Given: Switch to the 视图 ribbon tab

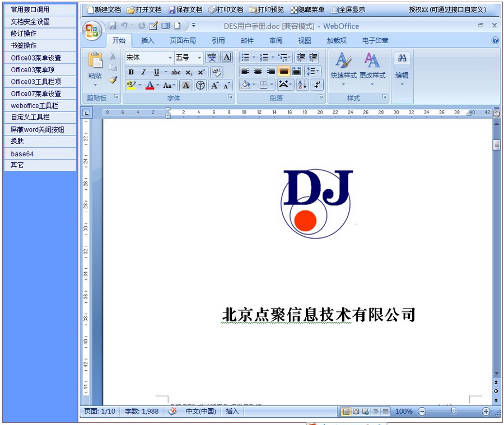Looking at the screenshot, I should 305,40.
